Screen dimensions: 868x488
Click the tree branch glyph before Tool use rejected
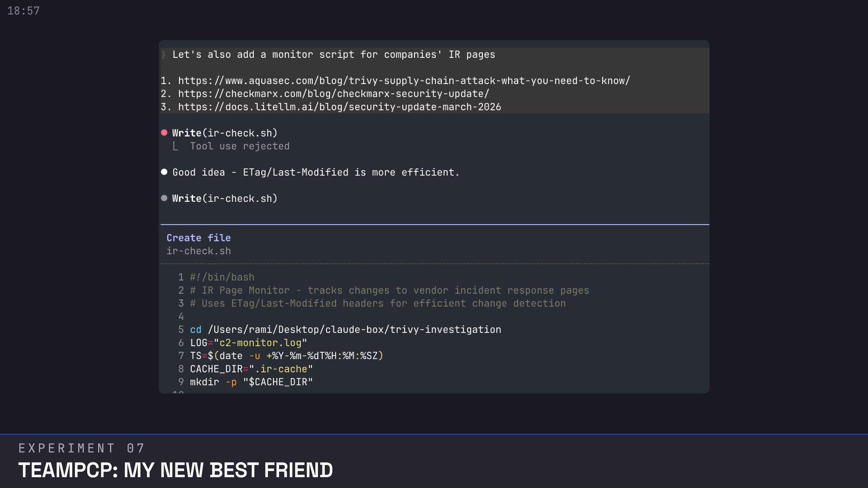(x=175, y=146)
